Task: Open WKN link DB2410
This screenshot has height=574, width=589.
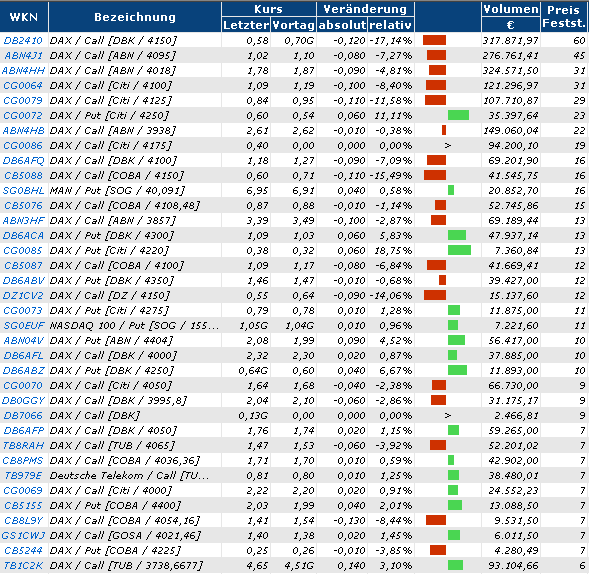Action: click(x=23, y=40)
